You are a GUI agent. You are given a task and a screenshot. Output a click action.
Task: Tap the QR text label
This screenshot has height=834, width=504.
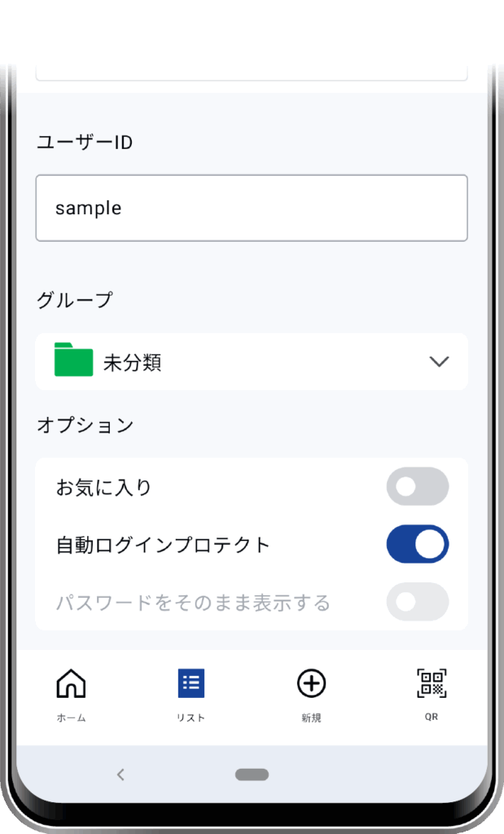click(432, 718)
